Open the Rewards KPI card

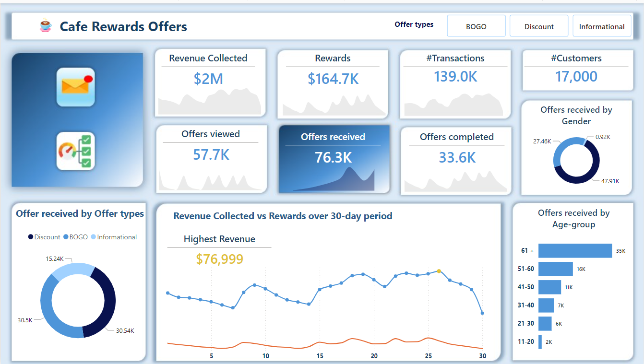333,82
